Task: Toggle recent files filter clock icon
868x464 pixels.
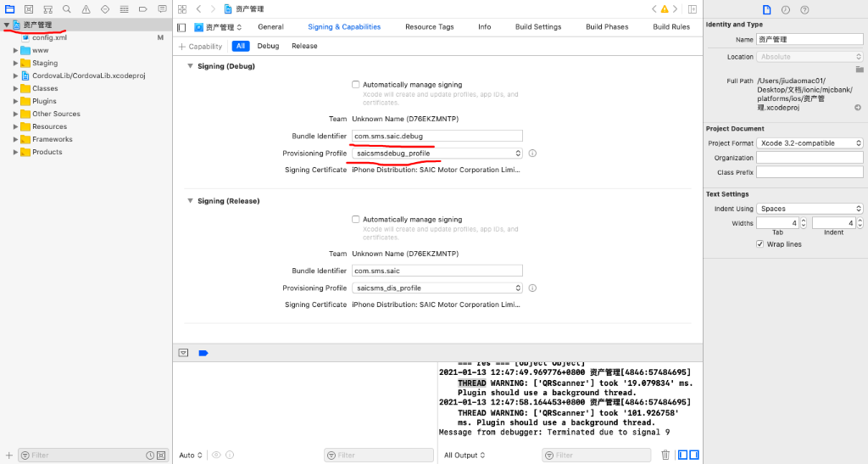Action: pyautogui.click(x=150, y=456)
